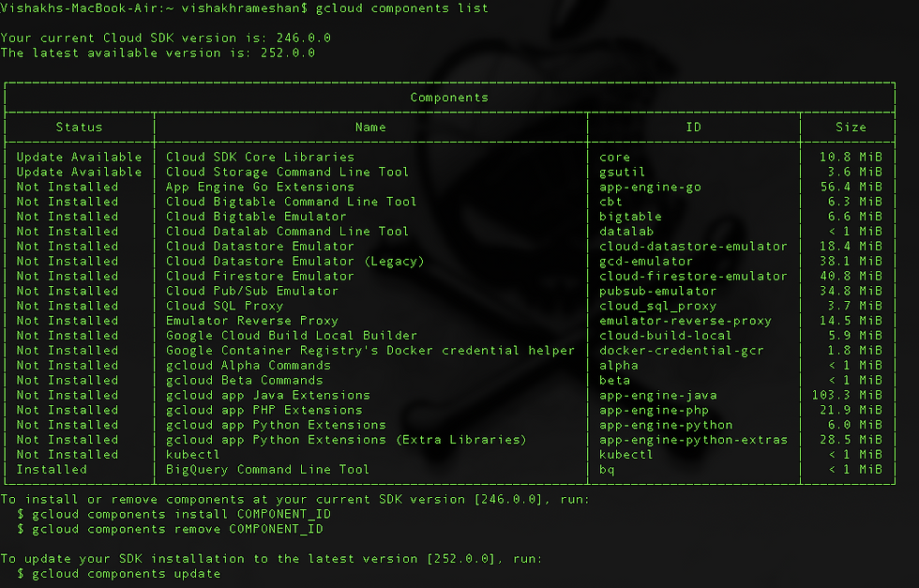Click the '103.3 MiB' size cell
This screenshot has height=588, width=919.
846,396
